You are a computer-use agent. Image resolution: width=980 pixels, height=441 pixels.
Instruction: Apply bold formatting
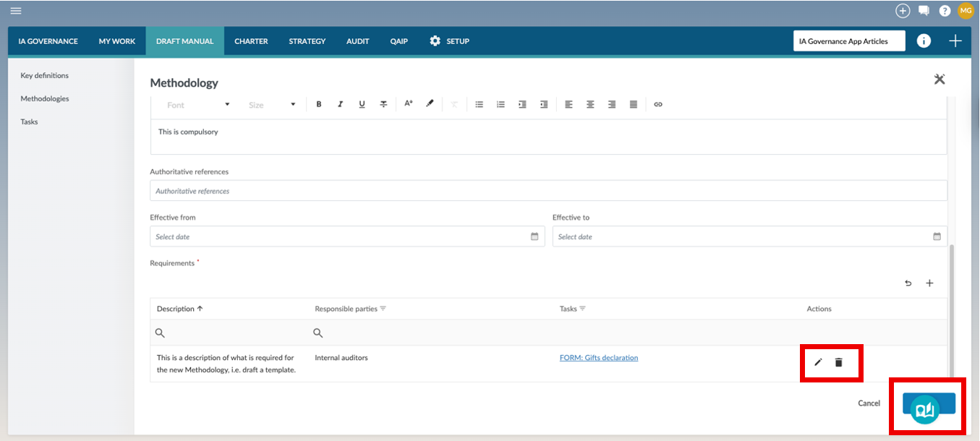pos(319,104)
